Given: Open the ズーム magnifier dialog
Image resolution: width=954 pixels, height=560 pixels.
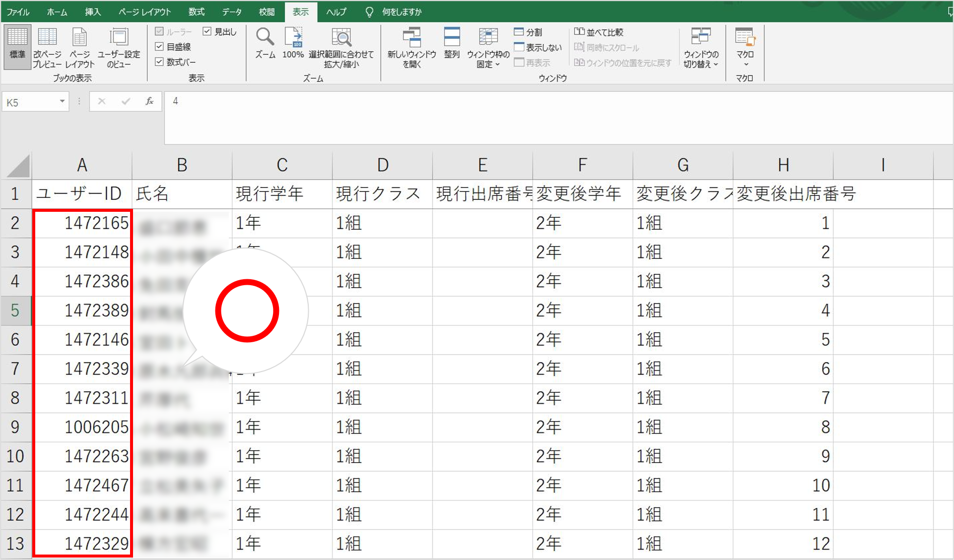Looking at the screenshot, I should point(265,42).
